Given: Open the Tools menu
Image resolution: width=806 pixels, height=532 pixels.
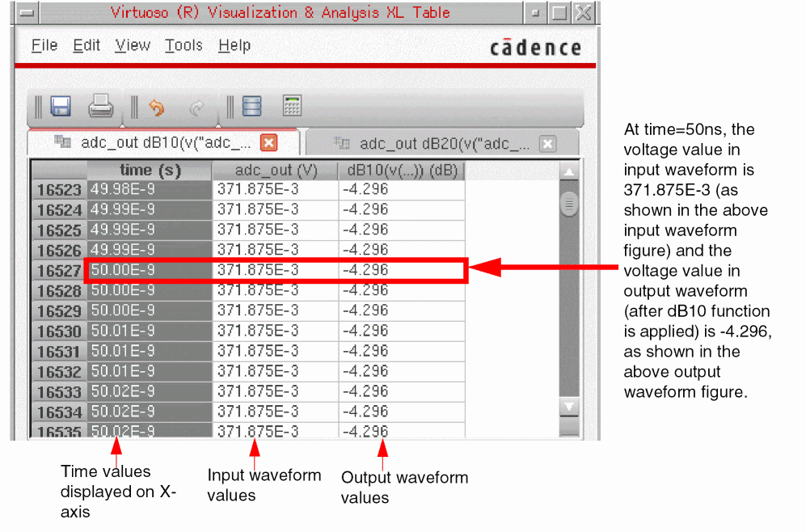Looking at the screenshot, I should [x=184, y=46].
